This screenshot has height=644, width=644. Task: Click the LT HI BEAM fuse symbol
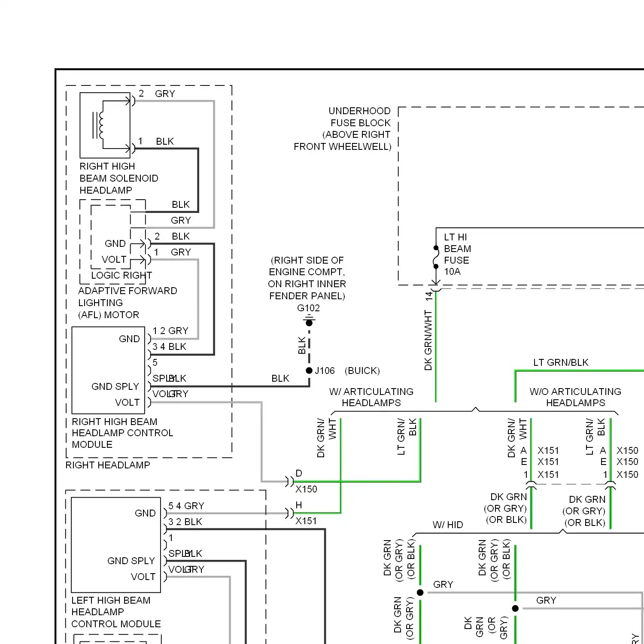coord(436,257)
